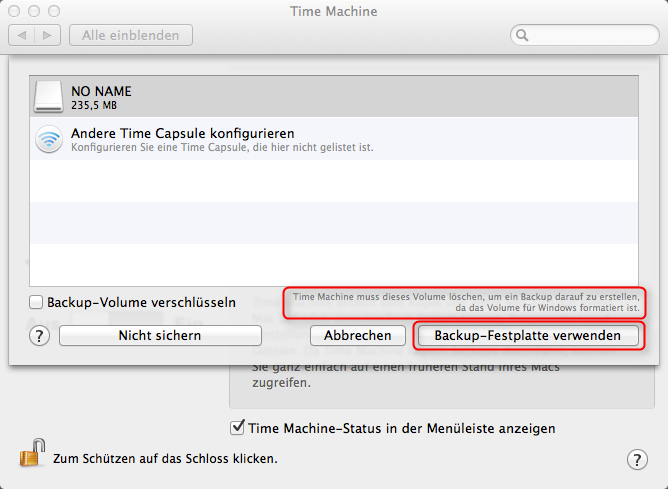Enable Backup-Volume verschlüsseln checkbox
Image resolution: width=668 pixels, height=489 pixels.
click(36, 302)
